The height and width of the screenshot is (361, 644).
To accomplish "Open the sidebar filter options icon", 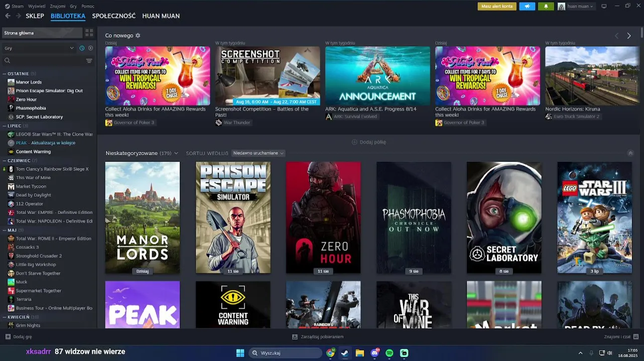I will point(89,61).
